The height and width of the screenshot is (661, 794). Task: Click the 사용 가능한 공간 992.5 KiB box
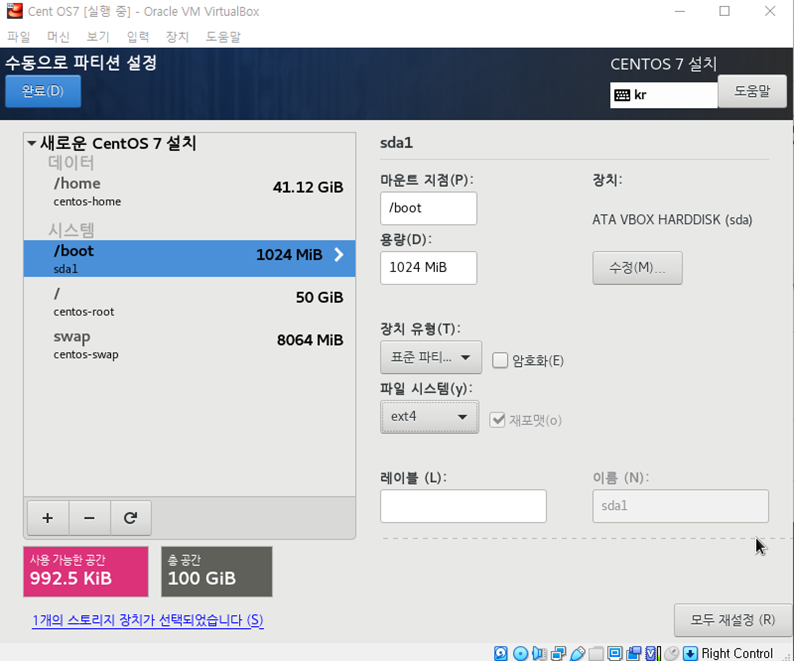[x=86, y=571]
